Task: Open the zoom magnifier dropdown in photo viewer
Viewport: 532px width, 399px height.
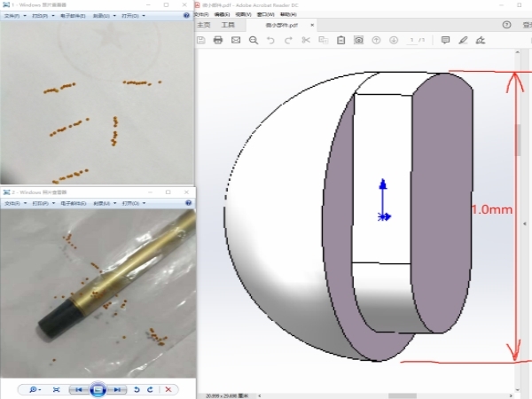Action: pyautogui.click(x=35, y=389)
